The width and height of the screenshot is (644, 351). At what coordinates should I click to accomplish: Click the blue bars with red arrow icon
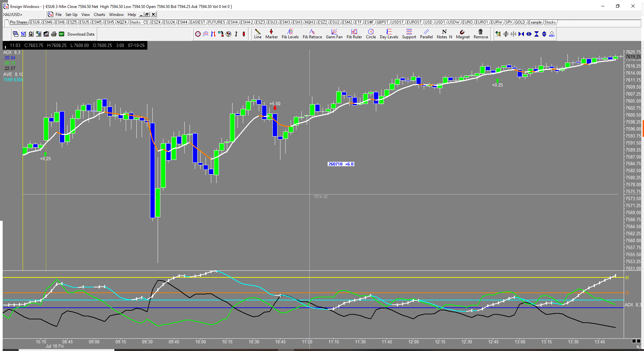pos(213,34)
